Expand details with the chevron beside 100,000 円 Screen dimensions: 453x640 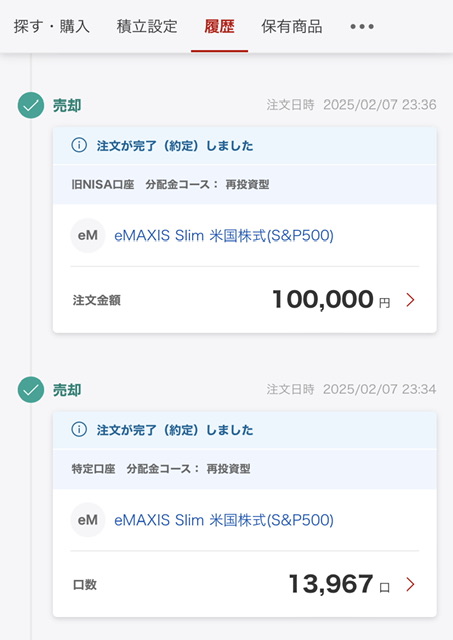(410, 300)
